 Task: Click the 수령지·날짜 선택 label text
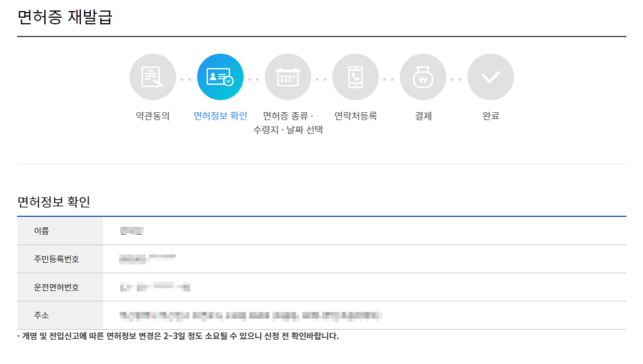[x=288, y=129]
